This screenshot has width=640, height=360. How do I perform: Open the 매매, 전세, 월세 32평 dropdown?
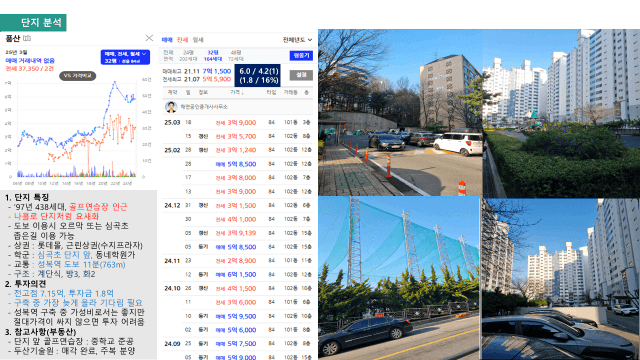click(x=125, y=57)
